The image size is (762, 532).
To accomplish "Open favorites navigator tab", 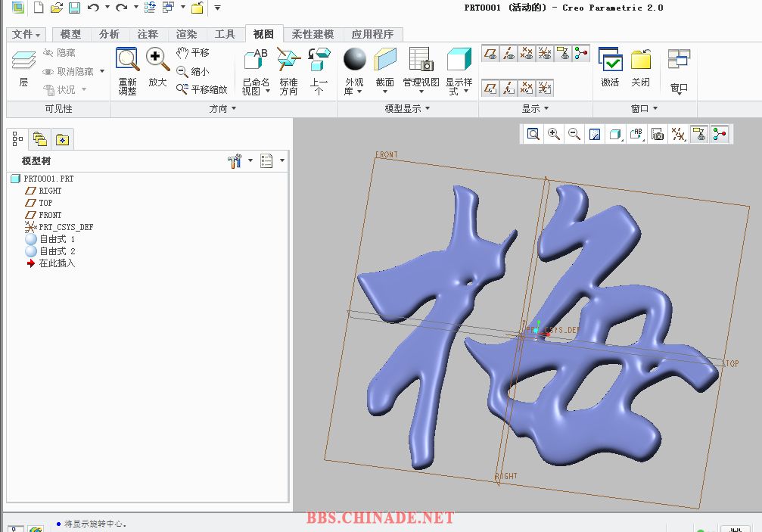I will click(x=62, y=140).
